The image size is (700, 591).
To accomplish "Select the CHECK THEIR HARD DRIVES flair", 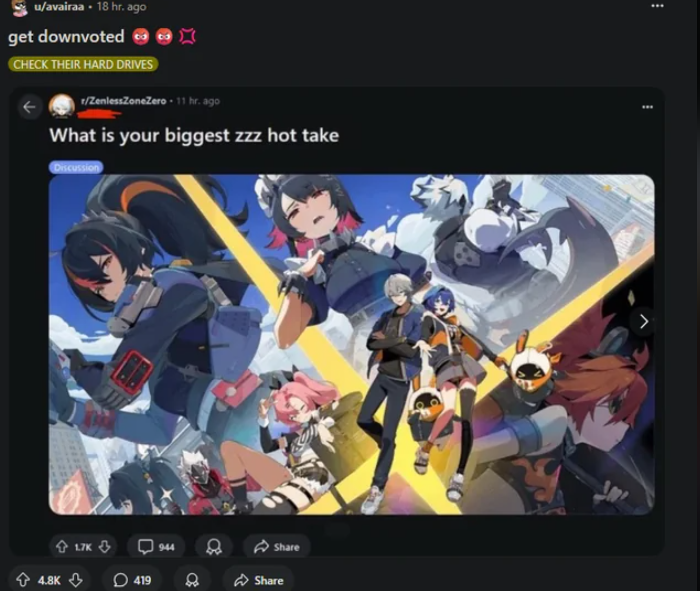I will (x=83, y=64).
